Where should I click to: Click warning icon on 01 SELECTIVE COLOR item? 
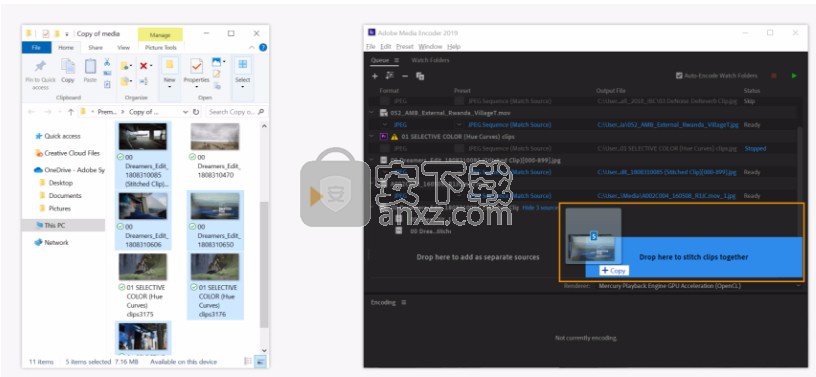click(394, 137)
